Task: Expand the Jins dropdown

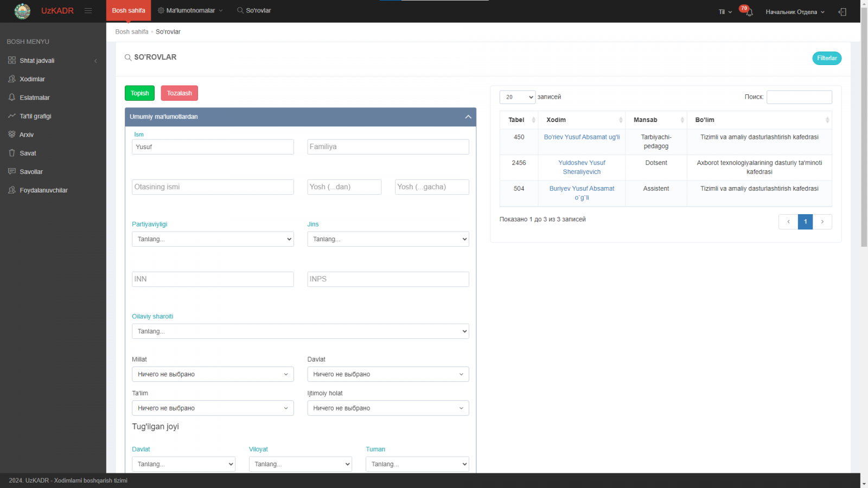Action: [x=388, y=239]
